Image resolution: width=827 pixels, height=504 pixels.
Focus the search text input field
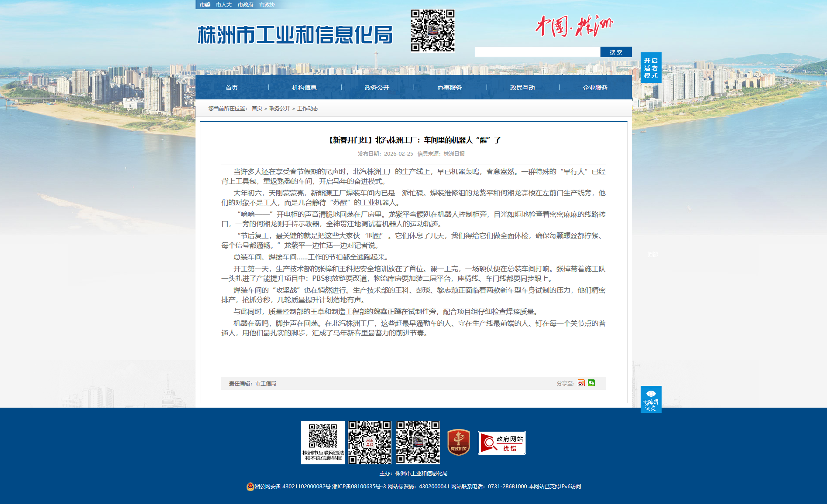coord(537,52)
